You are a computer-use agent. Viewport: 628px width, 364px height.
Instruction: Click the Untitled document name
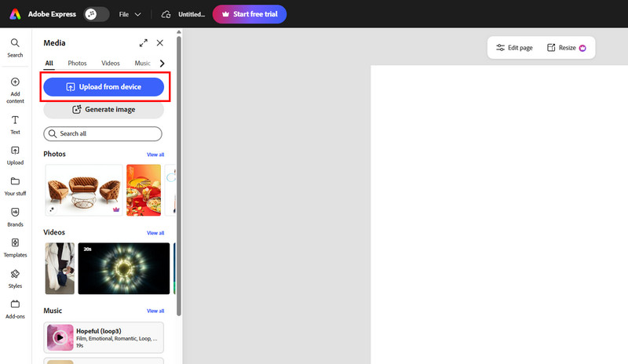coord(192,14)
